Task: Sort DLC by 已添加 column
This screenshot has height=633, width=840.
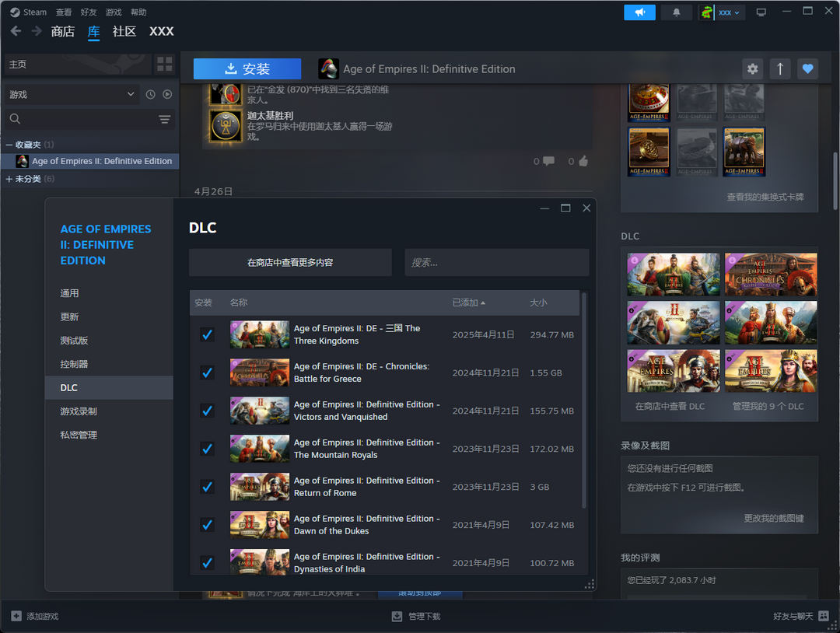Action: coord(468,303)
